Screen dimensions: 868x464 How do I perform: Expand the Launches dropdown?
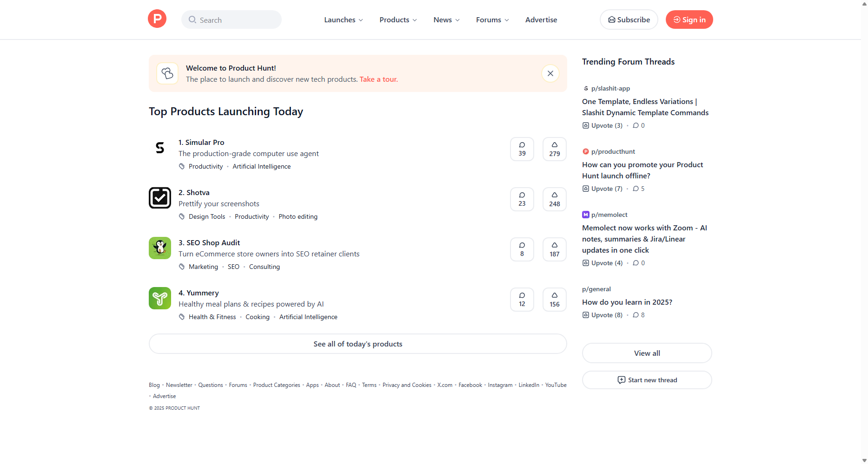(x=344, y=20)
